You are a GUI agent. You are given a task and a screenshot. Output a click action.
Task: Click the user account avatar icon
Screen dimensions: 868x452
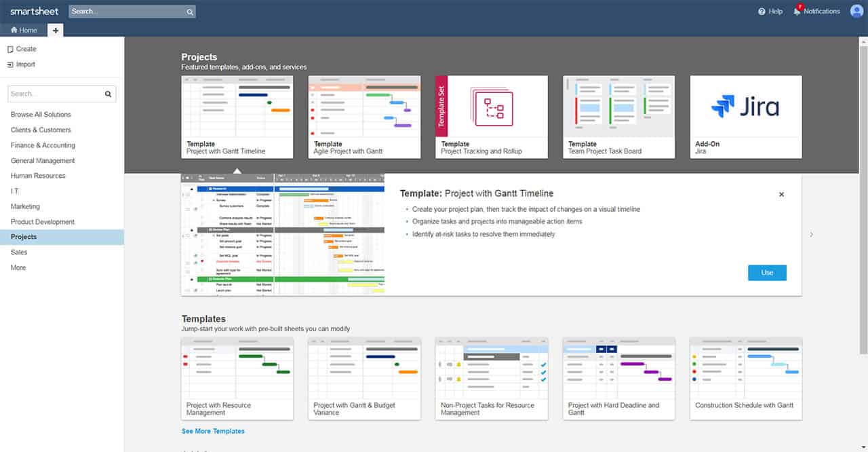click(856, 11)
